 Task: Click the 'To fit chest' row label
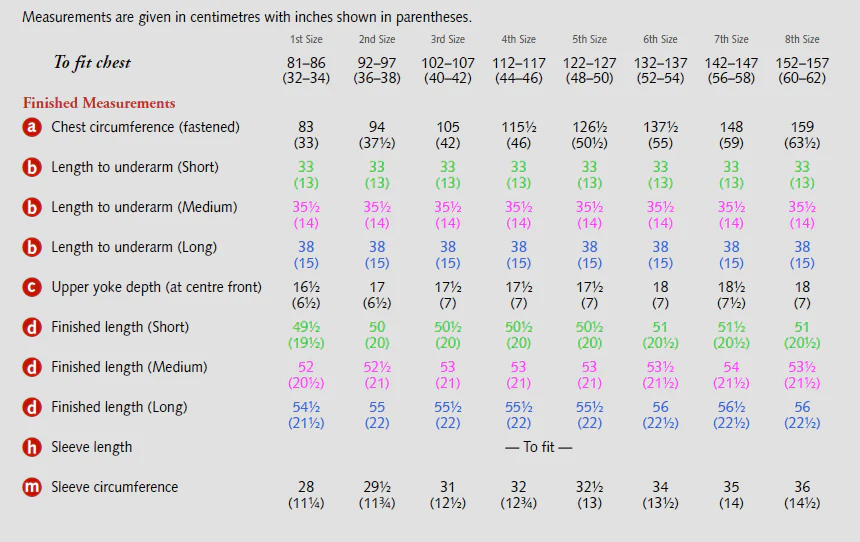(x=92, y=63)
